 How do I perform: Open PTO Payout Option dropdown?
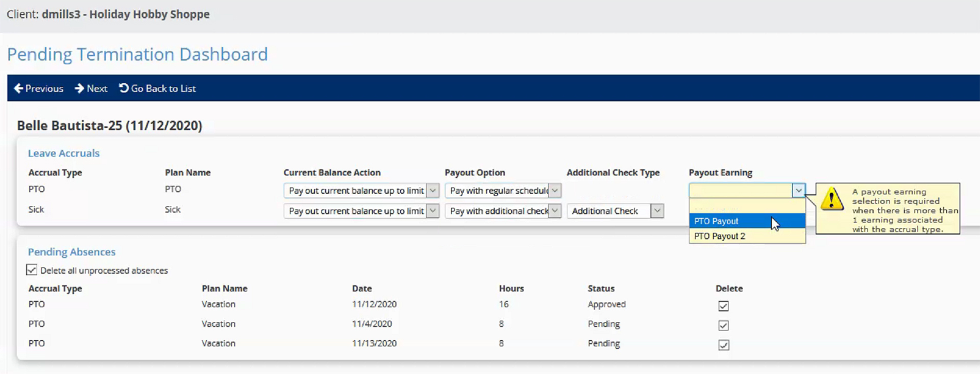[555, 191]
